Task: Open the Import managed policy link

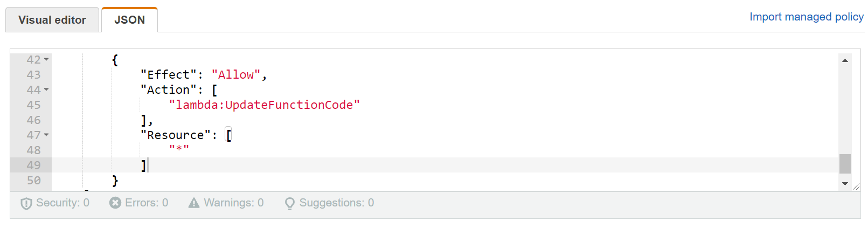Action: point(806,17)
